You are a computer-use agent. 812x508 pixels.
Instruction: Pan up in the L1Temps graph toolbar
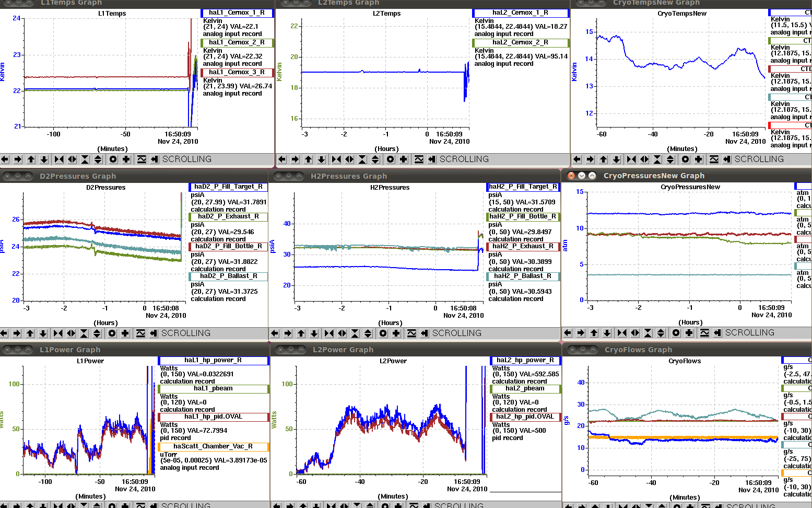pos(31,159)
